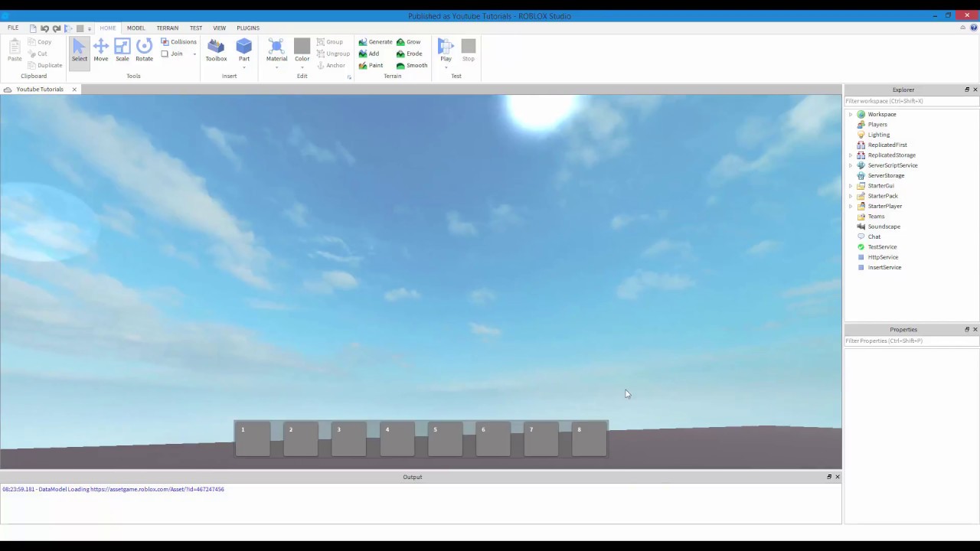Open the assetgame.roblox.com link in Output
Image resolution: width=980 pixels, height=551 pixels.
pos(157,489)
